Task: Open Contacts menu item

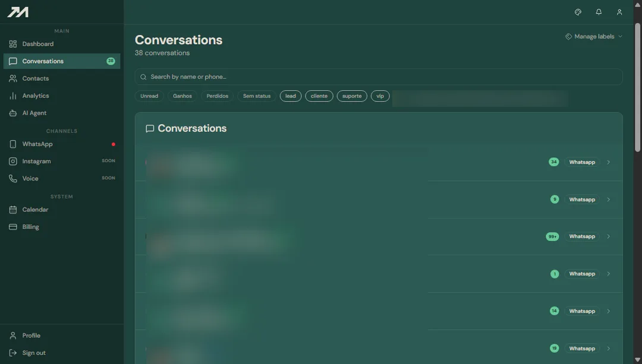Action: 62,78
